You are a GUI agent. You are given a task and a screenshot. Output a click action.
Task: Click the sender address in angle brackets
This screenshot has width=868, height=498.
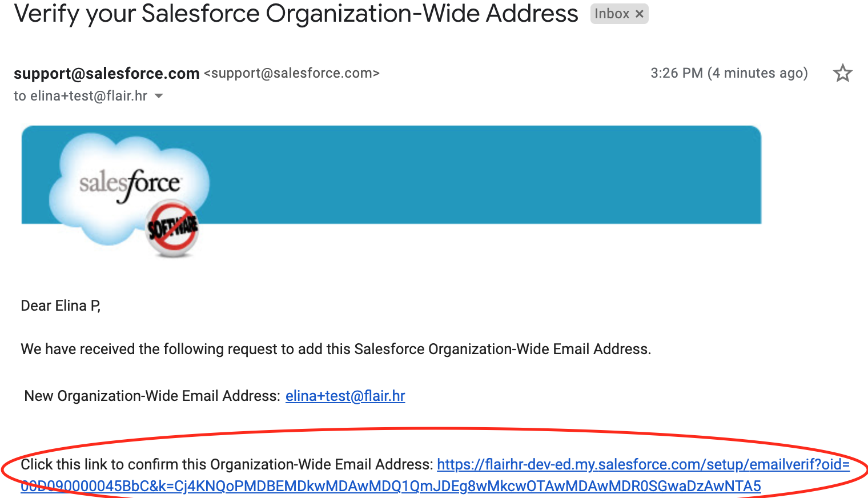[292, 73]
